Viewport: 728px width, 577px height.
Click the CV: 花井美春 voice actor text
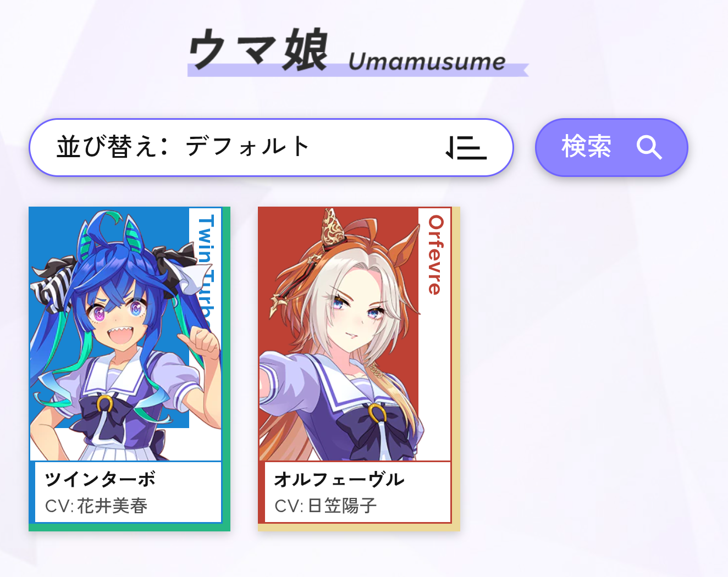click(96, 506)
